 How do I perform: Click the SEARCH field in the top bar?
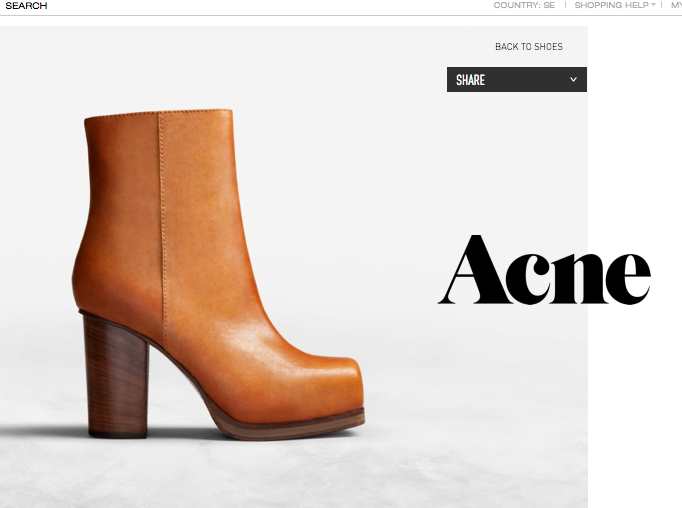coord(26,6)
